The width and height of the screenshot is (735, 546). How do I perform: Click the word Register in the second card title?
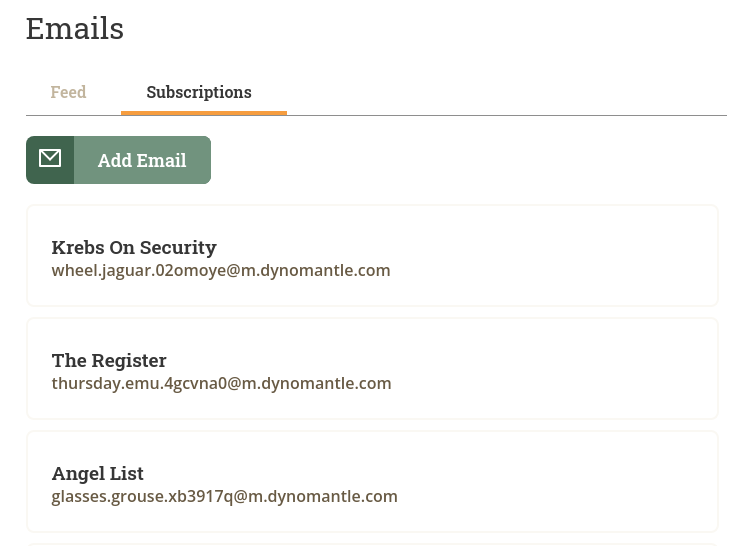(129, 360)
